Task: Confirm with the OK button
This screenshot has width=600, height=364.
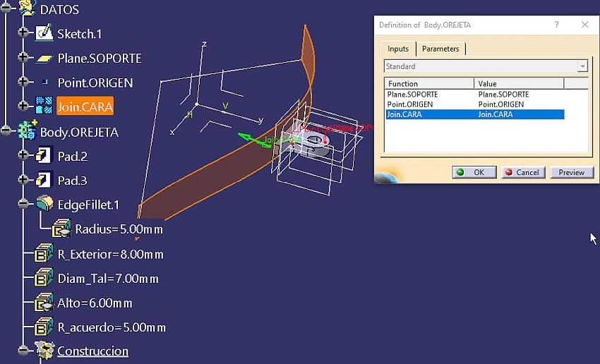Action: [474, 172]
